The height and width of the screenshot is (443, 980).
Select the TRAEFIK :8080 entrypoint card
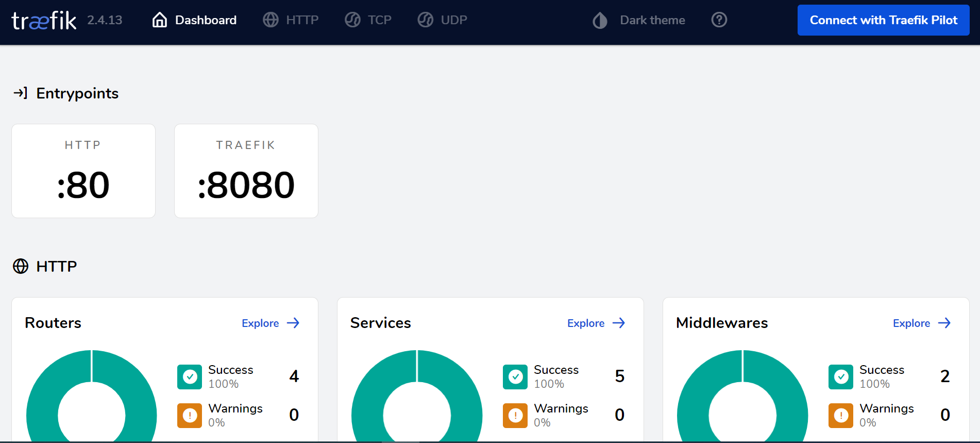pyautogui.click(x=246, y=171)
